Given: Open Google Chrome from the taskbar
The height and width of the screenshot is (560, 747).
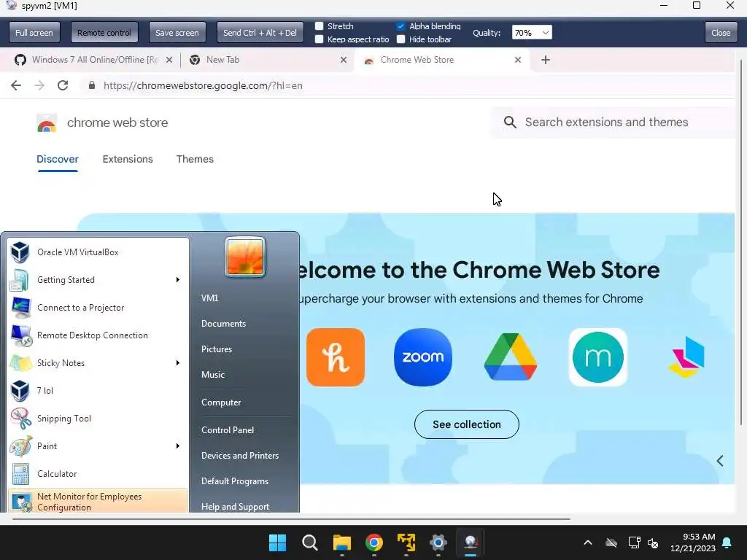Looking at the screenshot, I should [374, 542].
